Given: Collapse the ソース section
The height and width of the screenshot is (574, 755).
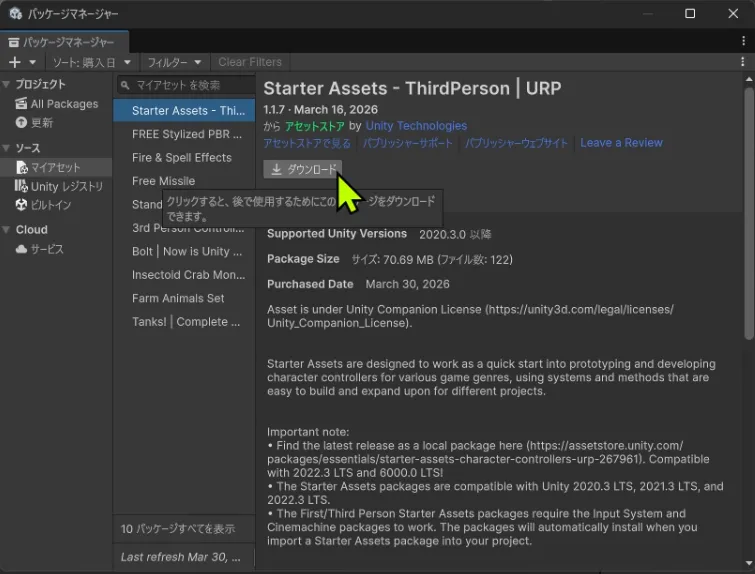Looking at the screenshot, I should (x=7, y=149).
